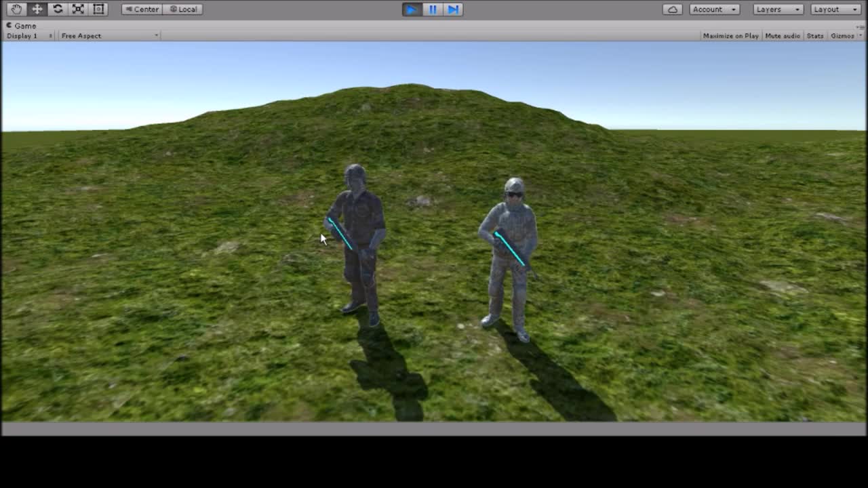Open Game panel options menu
868x488 pixels.
(861, 26)
